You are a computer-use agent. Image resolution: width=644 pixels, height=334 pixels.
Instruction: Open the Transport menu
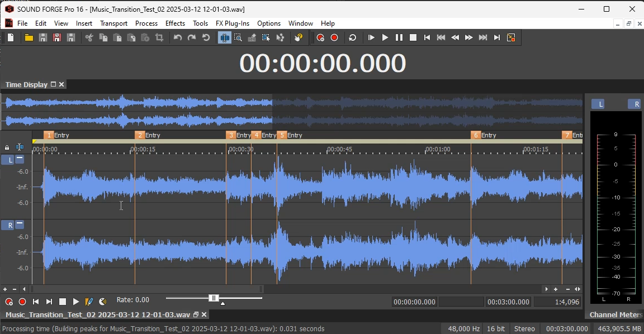[114, 23]
